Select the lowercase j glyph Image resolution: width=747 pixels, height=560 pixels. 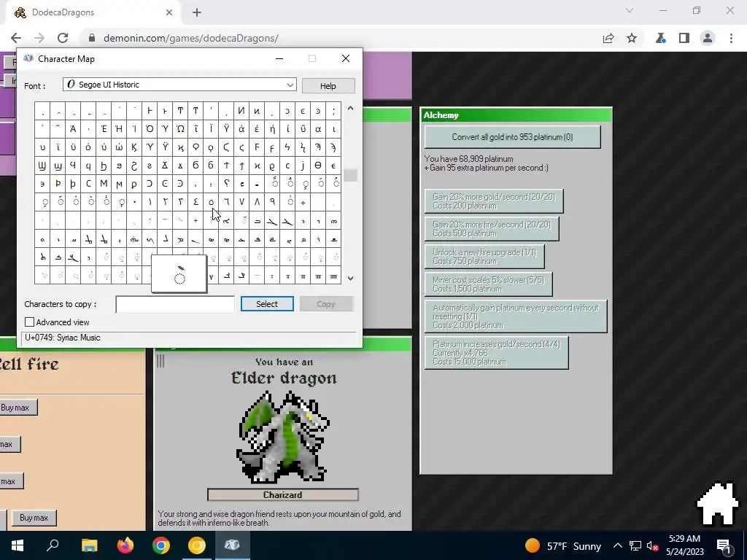coord(303,166)
